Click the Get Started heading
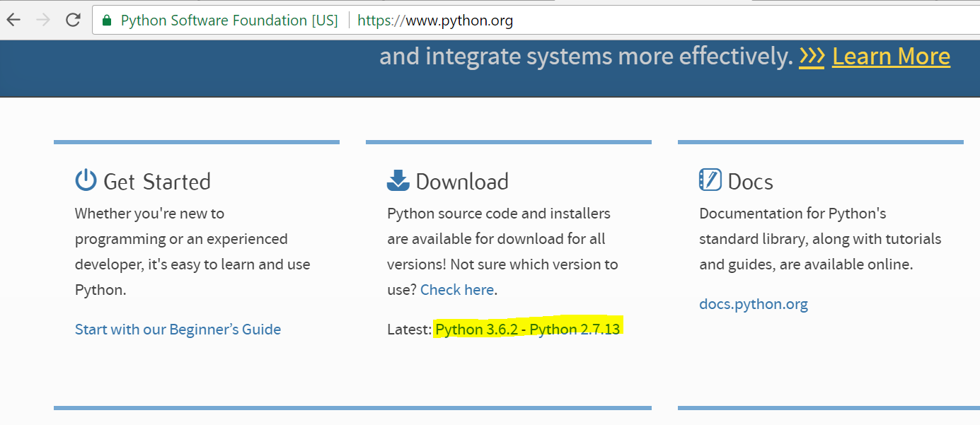 [157, 182]
